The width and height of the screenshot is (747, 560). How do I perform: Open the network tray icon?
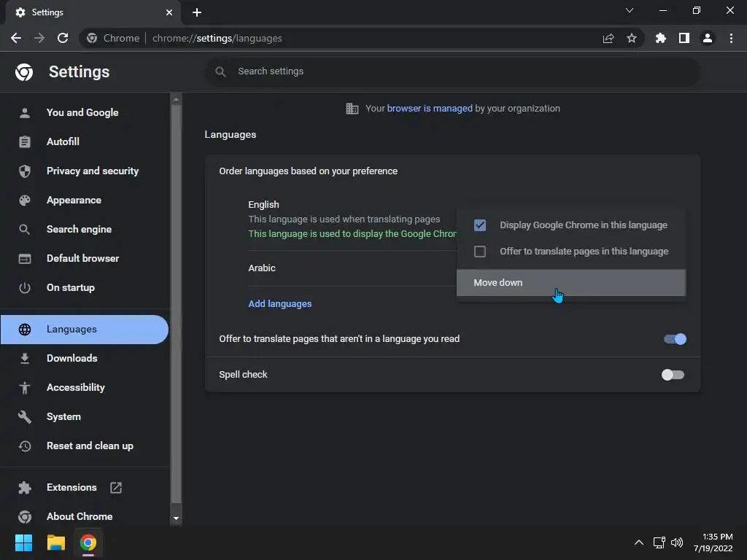[659, 542]
